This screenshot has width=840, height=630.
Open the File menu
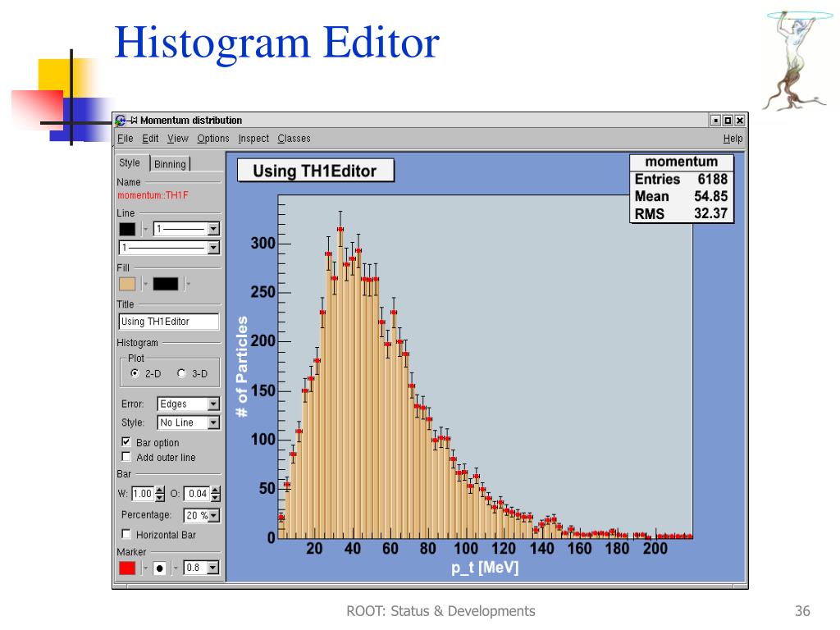tap(125, 139)
